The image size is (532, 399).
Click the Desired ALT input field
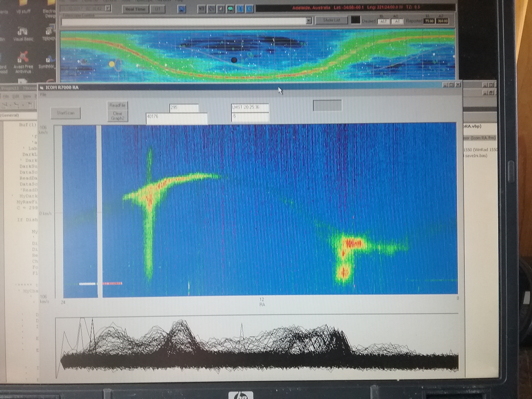(383, 21)
